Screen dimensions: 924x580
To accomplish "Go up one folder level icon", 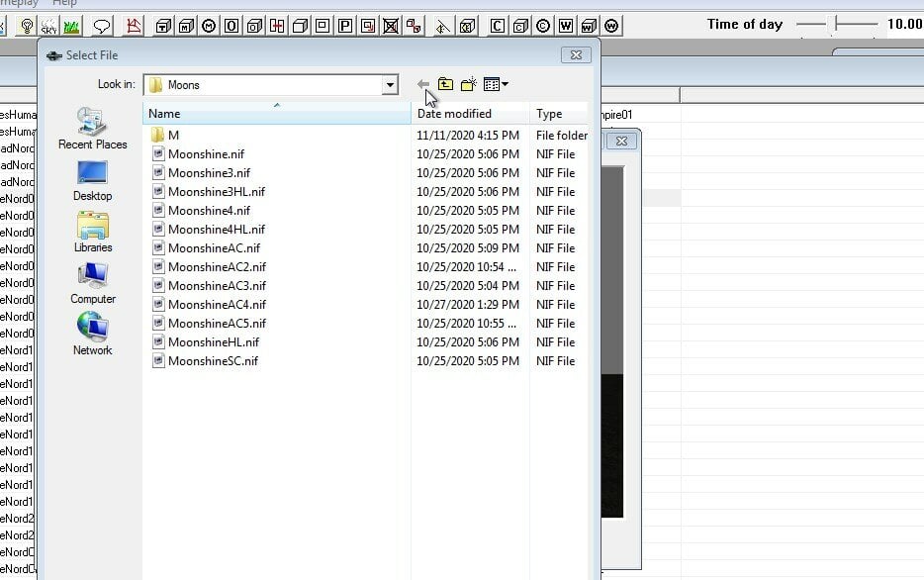I will 445,84.
